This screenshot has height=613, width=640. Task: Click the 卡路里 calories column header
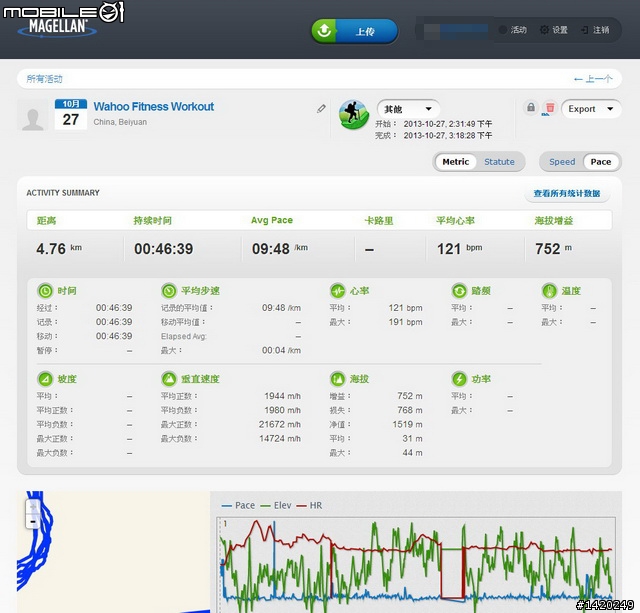379,221
